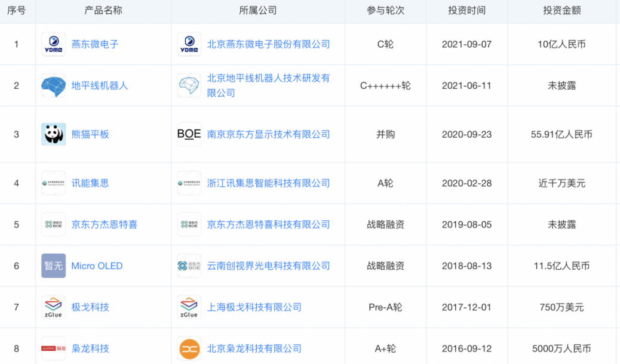Viewport: 620px width, 364px height.
Task: Open the 燕东微电子 product link
Action: [95, 44]
